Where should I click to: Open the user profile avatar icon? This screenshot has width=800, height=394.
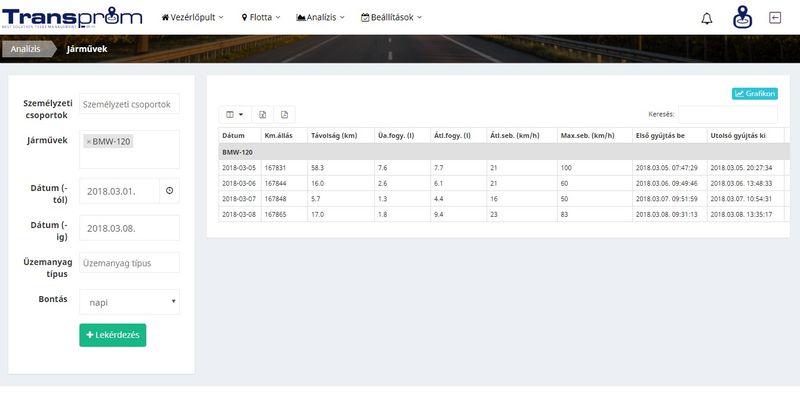(x=742, y=17)
